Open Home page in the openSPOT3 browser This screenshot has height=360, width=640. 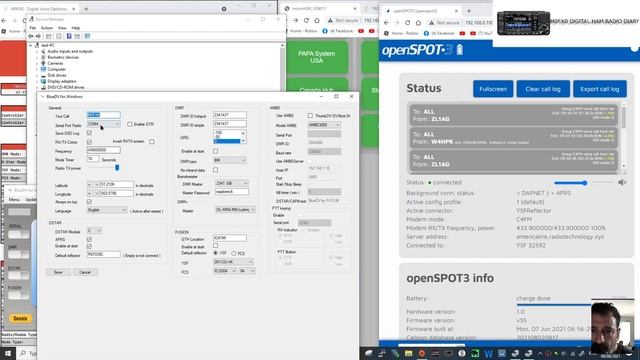click(418, 23)
